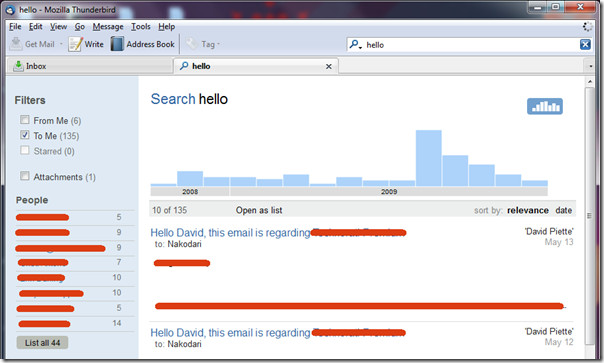Click the '10 of 135' results count

[169, 210]
